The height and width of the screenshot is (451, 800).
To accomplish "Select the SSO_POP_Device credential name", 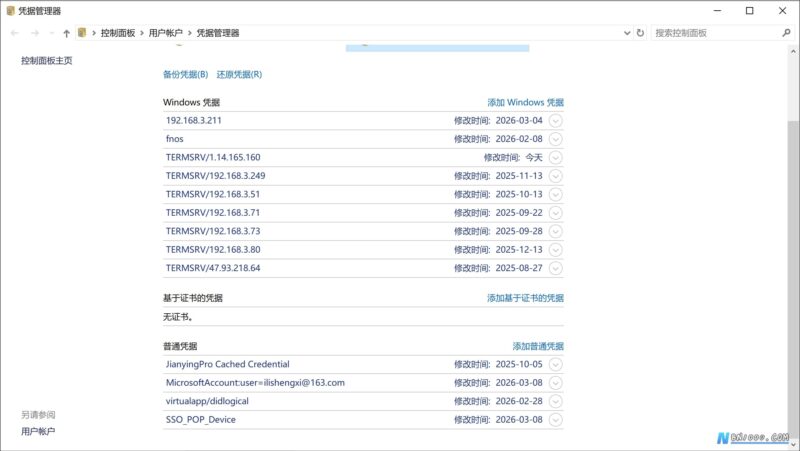I will coord(201,419).
